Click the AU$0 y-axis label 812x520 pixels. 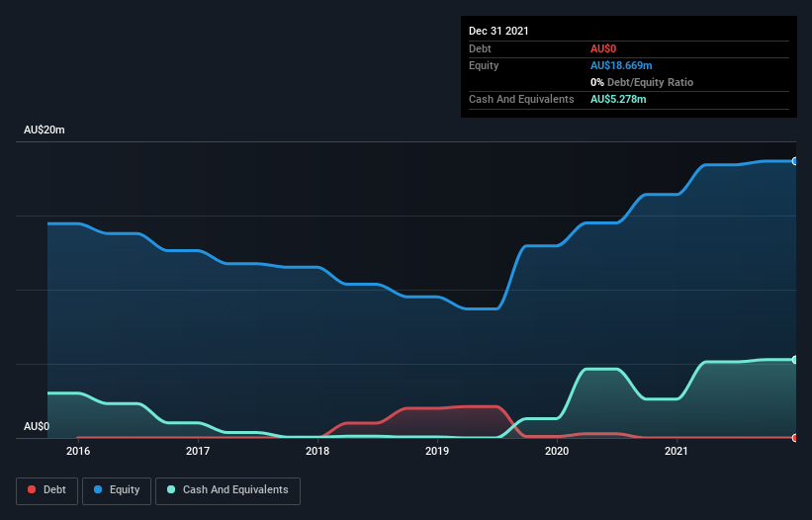(x=37, y=426)
